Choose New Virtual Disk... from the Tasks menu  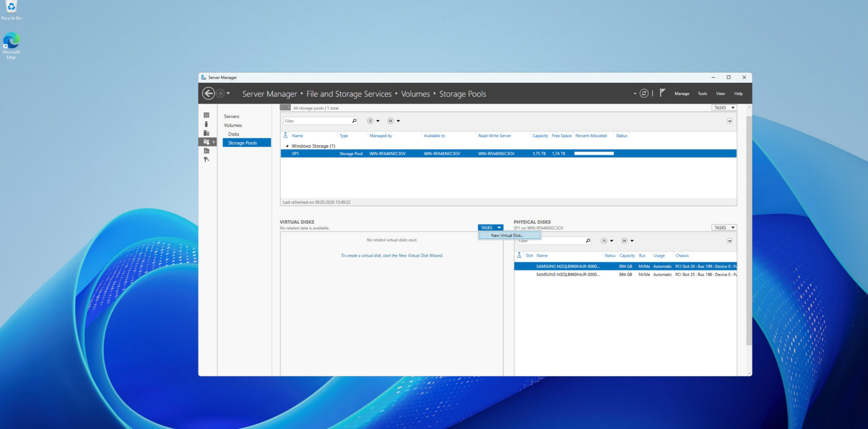coord(507,235)
